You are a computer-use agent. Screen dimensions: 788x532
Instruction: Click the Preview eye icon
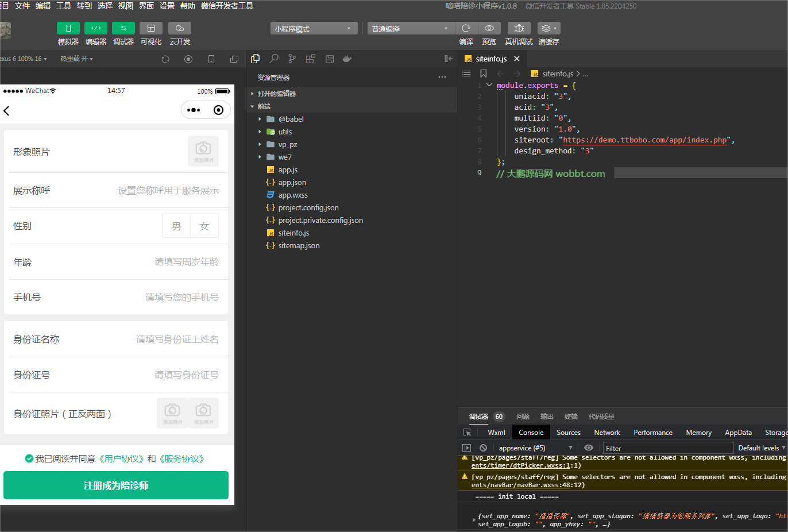489,28
